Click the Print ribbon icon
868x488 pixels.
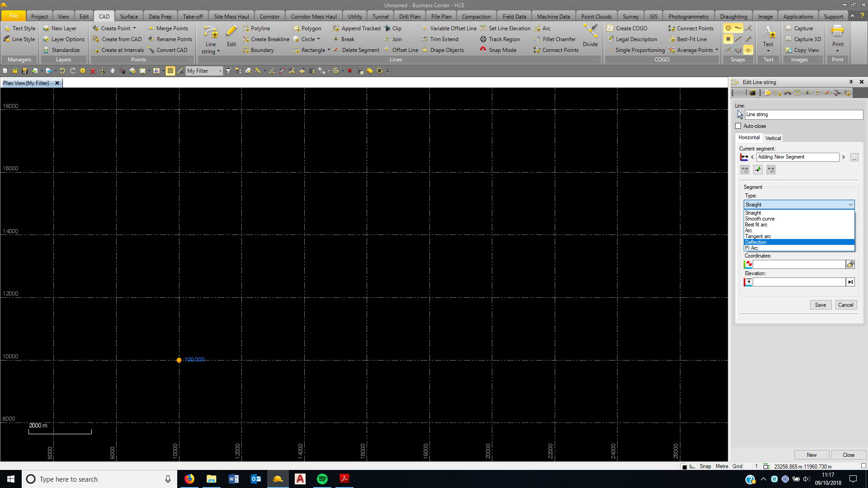pos(837,32)
